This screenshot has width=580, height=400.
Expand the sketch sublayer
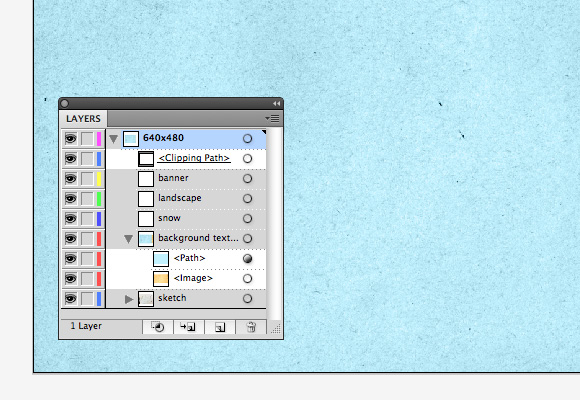pos(129,299)
